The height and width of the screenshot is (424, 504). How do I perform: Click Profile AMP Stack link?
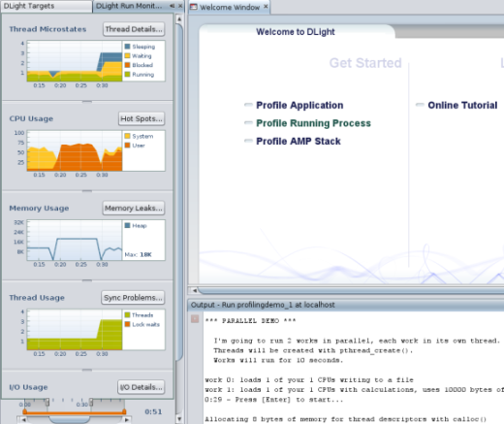click(x=299, y=142)
